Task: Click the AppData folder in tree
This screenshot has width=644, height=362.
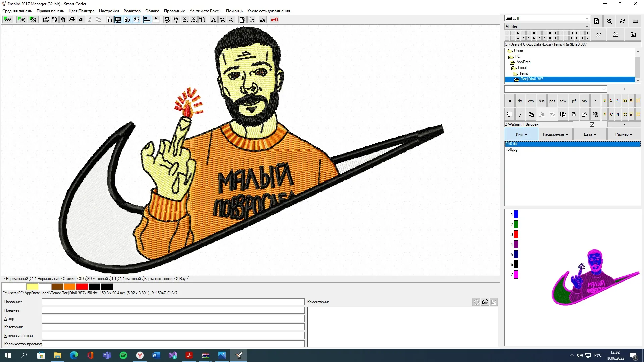Action: 523,62
